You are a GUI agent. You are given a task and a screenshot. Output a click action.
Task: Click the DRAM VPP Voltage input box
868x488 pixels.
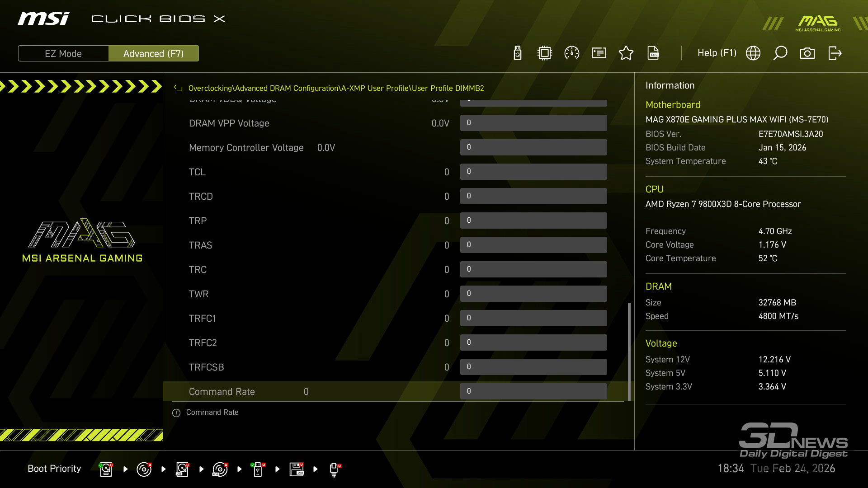pyautogui.click(x=533, y=123)
